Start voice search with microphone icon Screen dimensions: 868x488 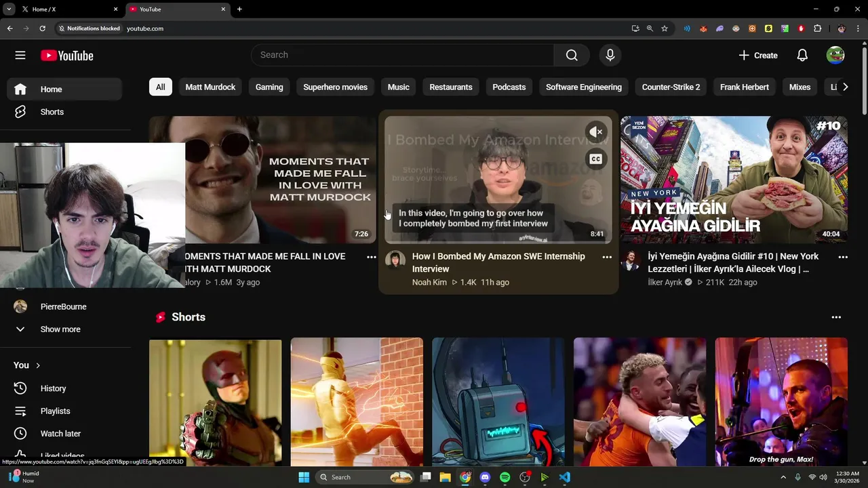click(610, 55)
